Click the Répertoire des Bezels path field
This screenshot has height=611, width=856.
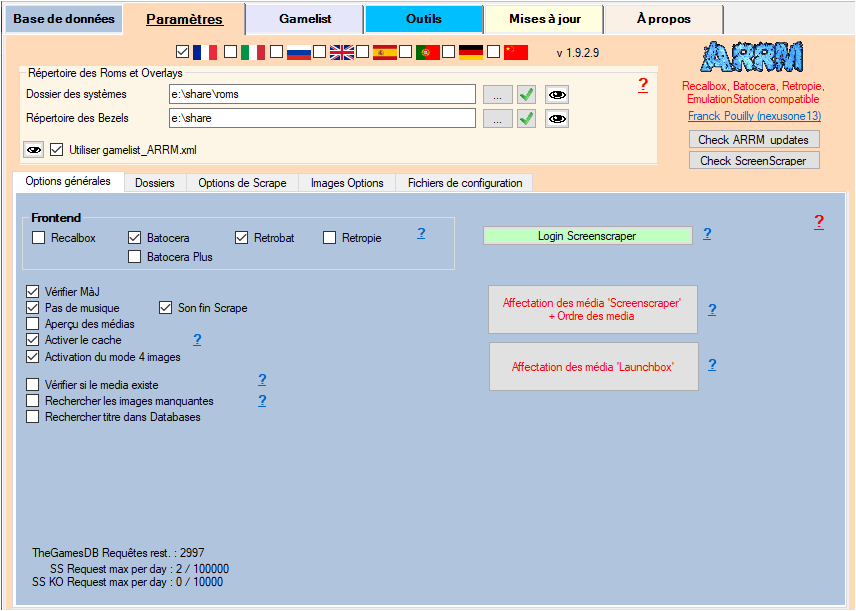[x=321, y=118]
